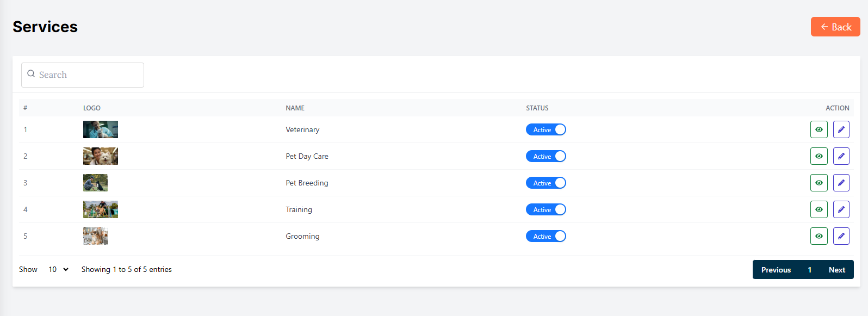Open the Pet Breeding logo thumbnail
The width and height of the screenshot is (868, 316).
(x=95, y=183)
